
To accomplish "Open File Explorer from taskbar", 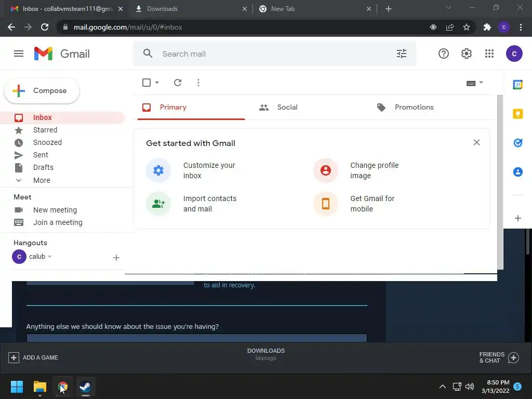I will point(39,387).
